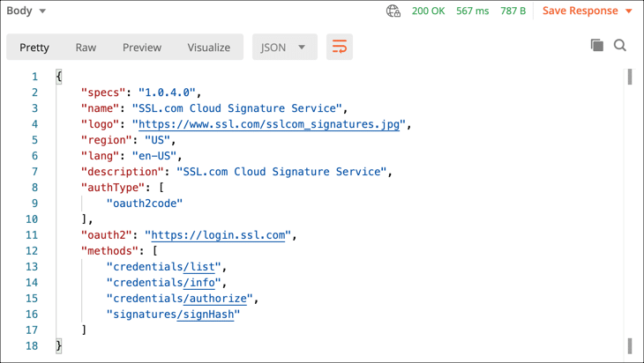Open the sslcom_signatures.jpg logo link
The image size is (644, 363).
pyautogui.click(x=269, y=124)
